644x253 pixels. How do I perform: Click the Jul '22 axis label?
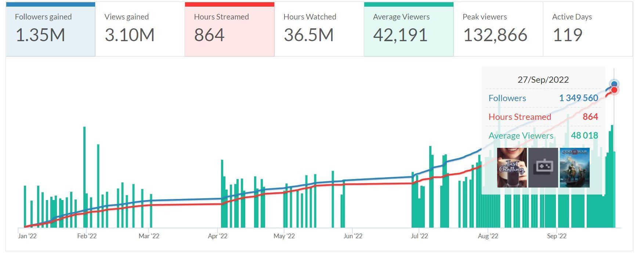419,236
